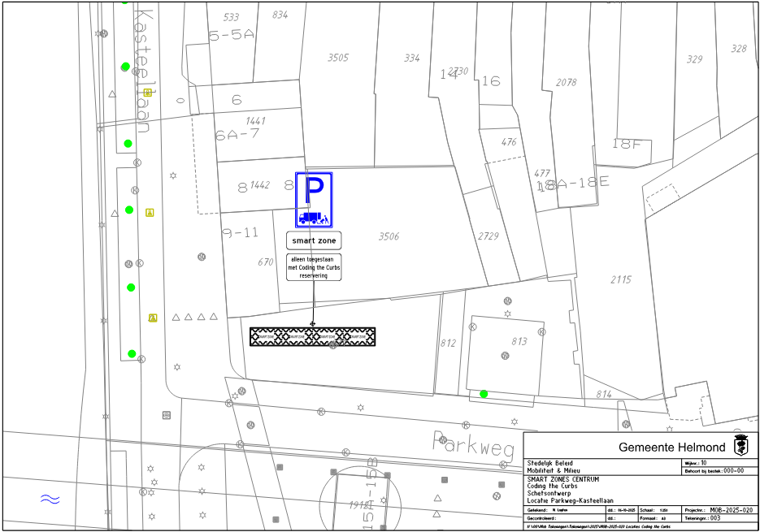Screen dimensions: 760x532
Task: Select the hatched smart zone parking strip
Action: (x=312, y=336)
